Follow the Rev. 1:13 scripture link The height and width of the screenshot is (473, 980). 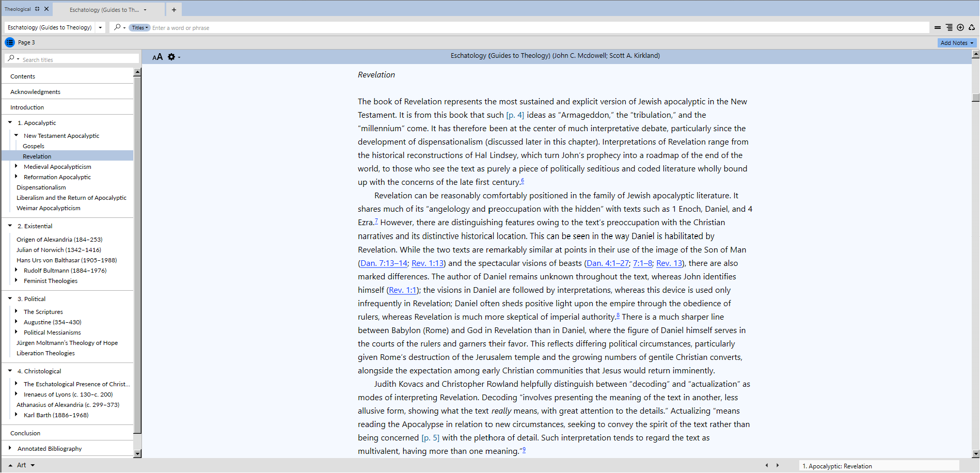[x=428, y=263]
